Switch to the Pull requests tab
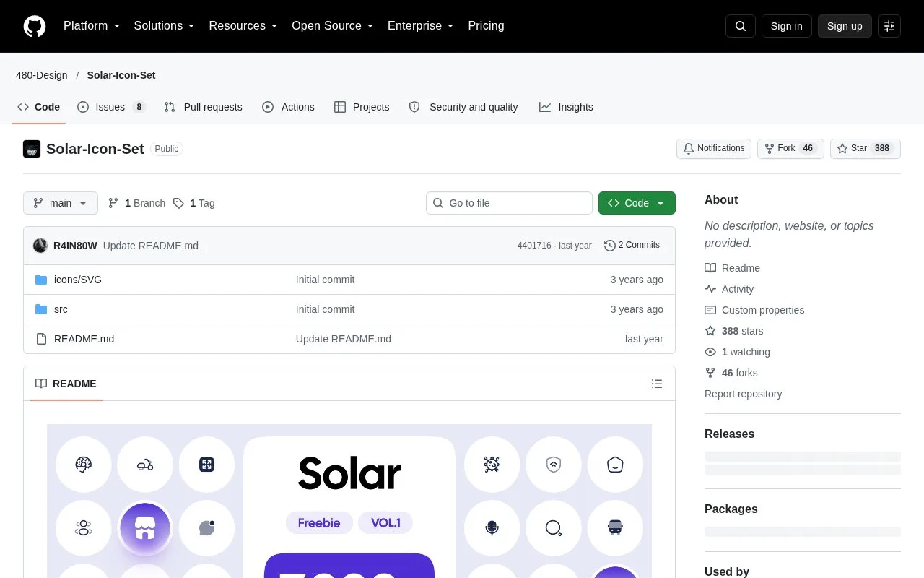 coord(203,107)
